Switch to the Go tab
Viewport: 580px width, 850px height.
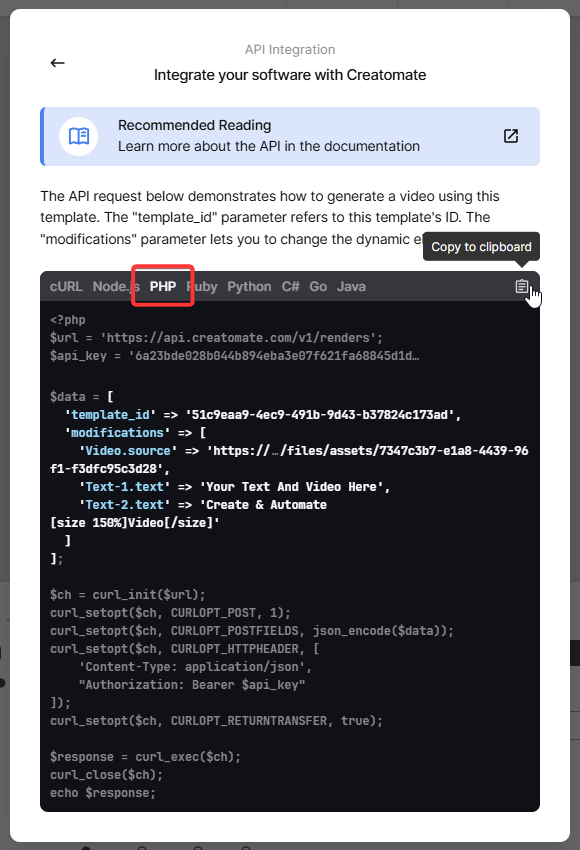pyautogui.click(x=318, y=286)
